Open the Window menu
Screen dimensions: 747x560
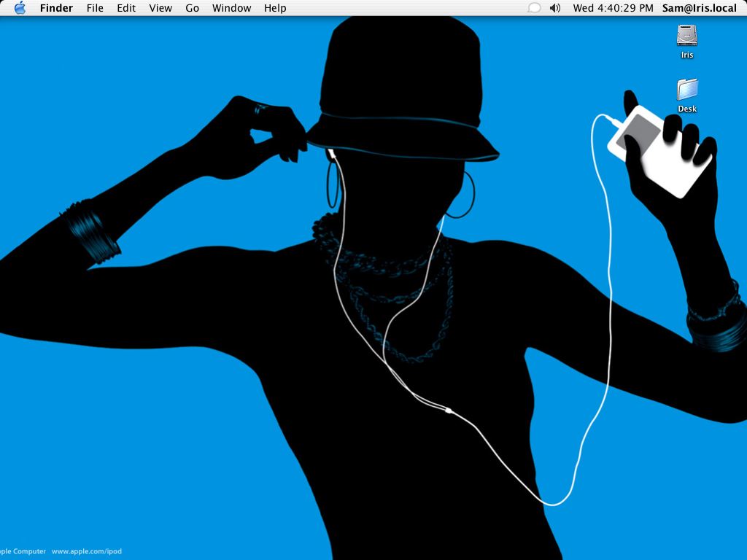pyautogui.click(x=231, y=8)
